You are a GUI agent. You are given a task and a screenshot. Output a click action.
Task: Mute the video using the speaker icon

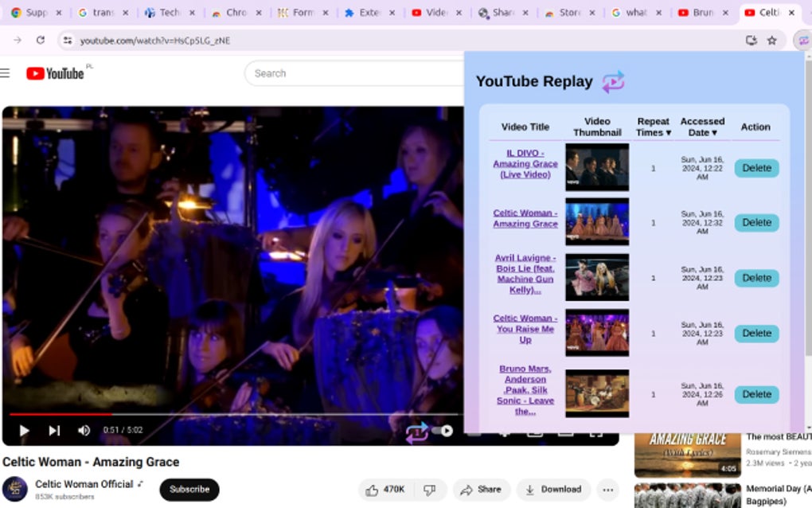click(x=84, y=430)
